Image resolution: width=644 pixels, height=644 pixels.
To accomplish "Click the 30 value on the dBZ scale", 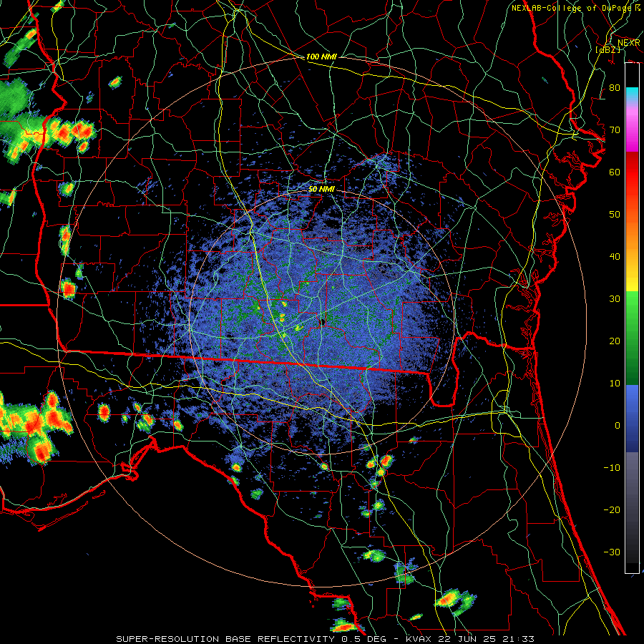I will [x=615, y=299].
